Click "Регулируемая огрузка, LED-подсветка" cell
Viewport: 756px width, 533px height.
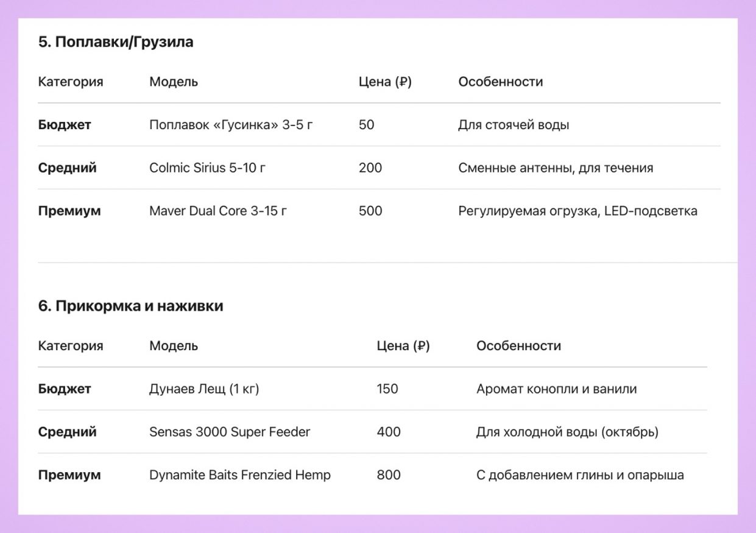[x=578, y=211]
